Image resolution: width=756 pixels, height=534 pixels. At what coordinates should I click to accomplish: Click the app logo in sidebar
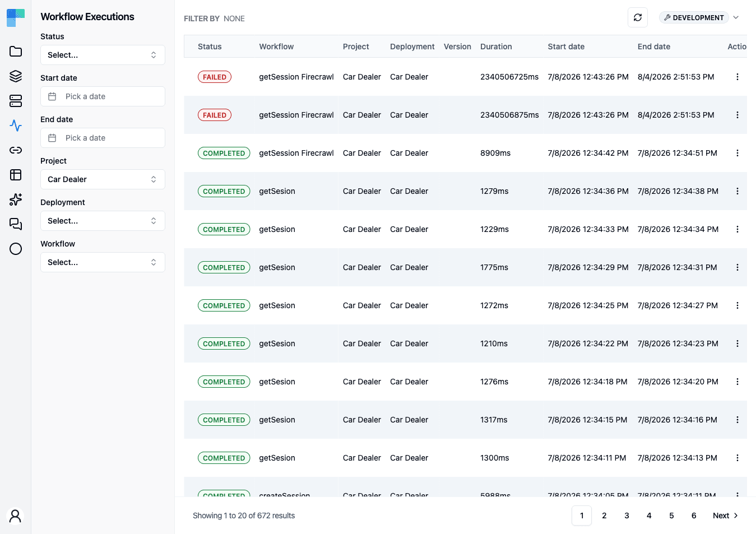[x=16, y=17]
